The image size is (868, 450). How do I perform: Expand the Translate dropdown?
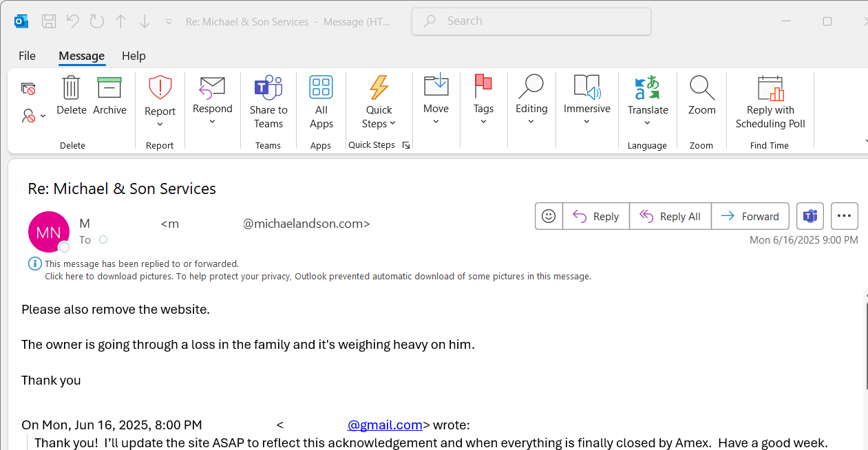(648, 123)
